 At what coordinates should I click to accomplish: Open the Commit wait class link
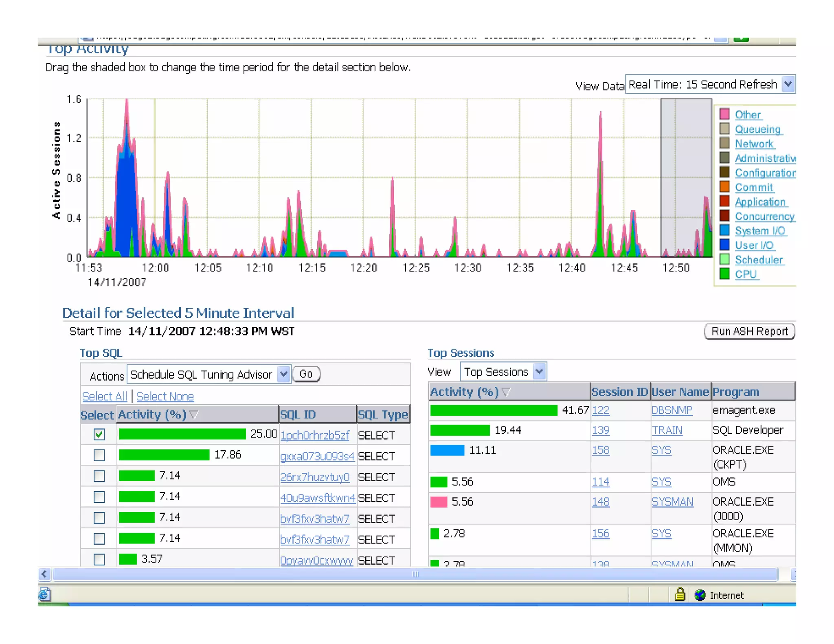coord(754,187)
